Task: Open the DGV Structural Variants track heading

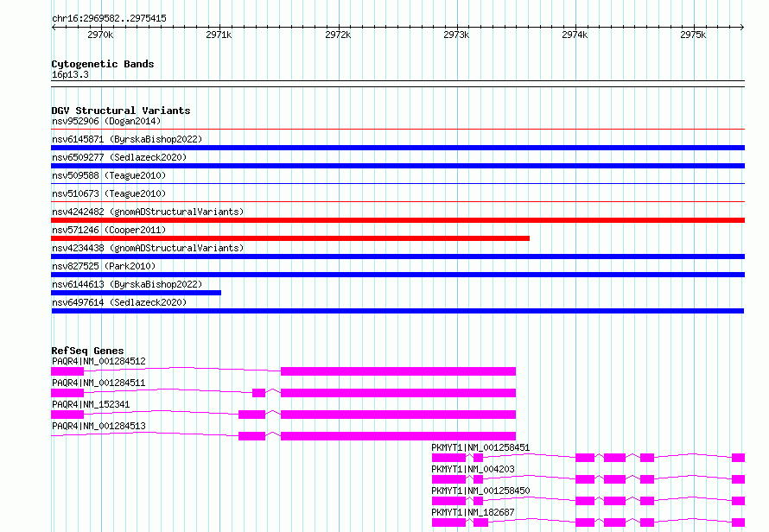Action: click(121, 111)
